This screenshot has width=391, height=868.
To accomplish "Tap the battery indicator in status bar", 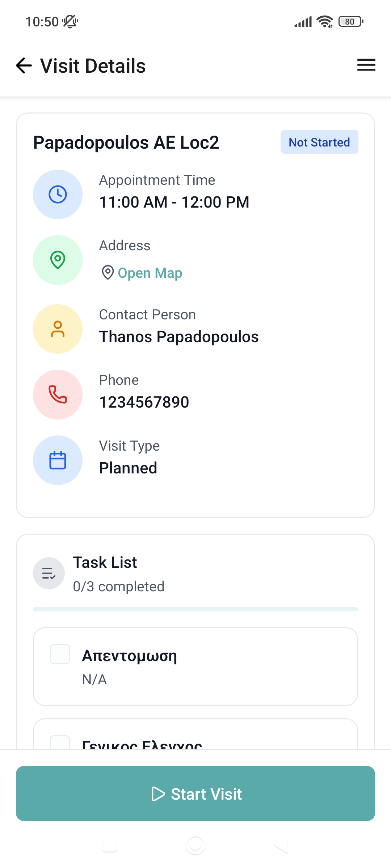I will pos(350,22).
